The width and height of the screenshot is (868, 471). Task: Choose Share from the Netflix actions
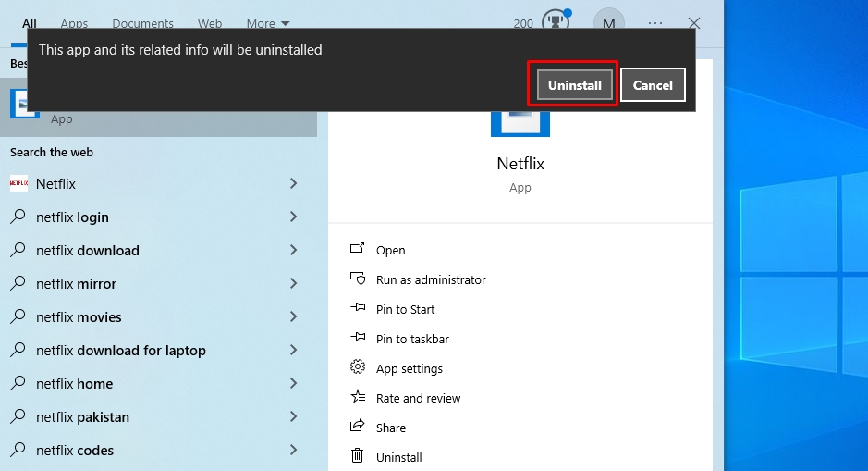click(x=391, y=428)
